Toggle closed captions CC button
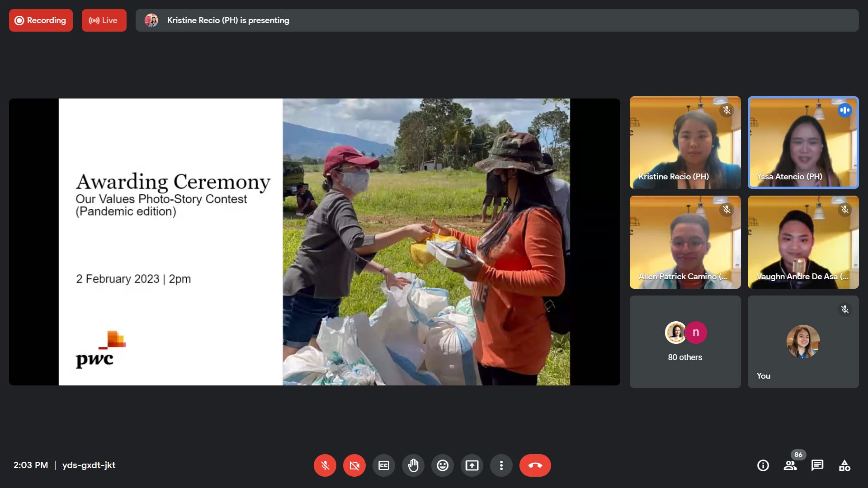 [x=383, y=465]
